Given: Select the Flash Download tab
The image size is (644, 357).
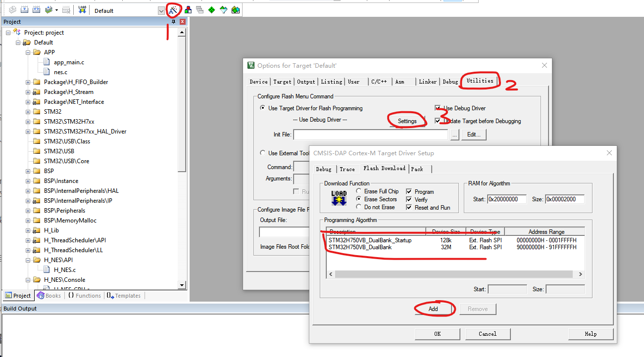Looking at the screenshot, I should point(384,168).
